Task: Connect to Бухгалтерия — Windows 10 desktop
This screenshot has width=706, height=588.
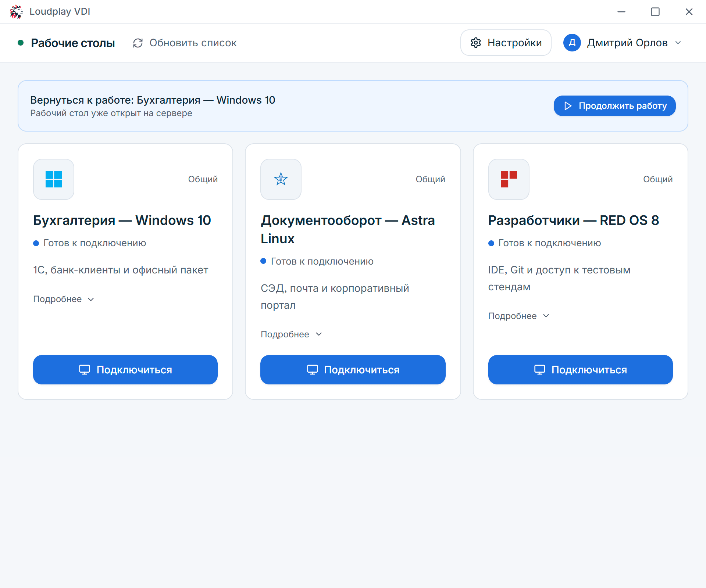Action: (x=125, y=370)
